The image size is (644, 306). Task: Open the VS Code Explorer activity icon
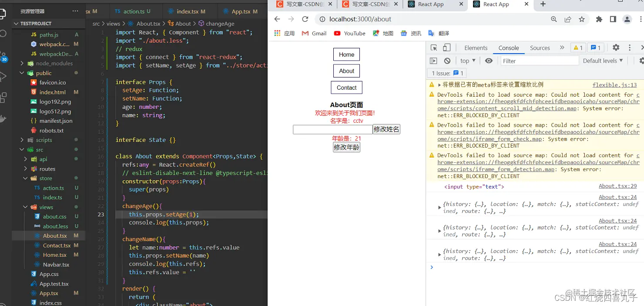(3, 13)
